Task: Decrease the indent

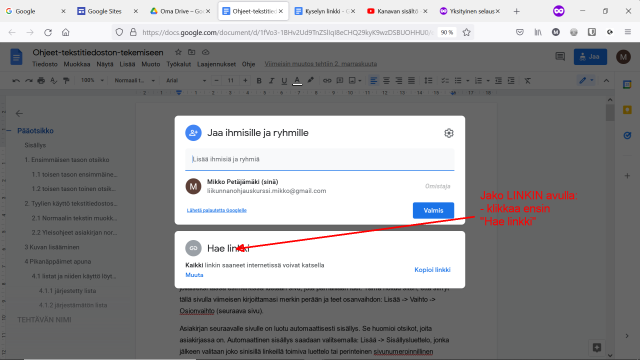Action: click(498, 81)
